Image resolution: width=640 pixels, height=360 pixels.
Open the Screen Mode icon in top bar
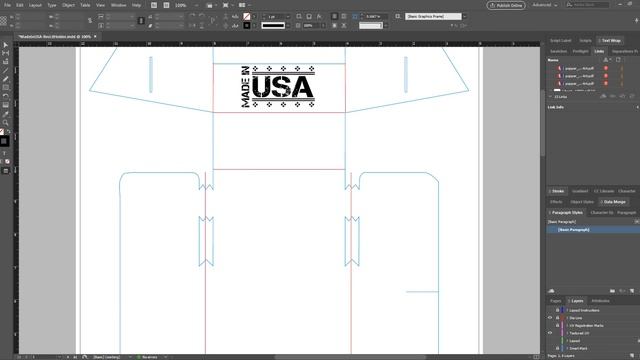click(x=226, y=5)
